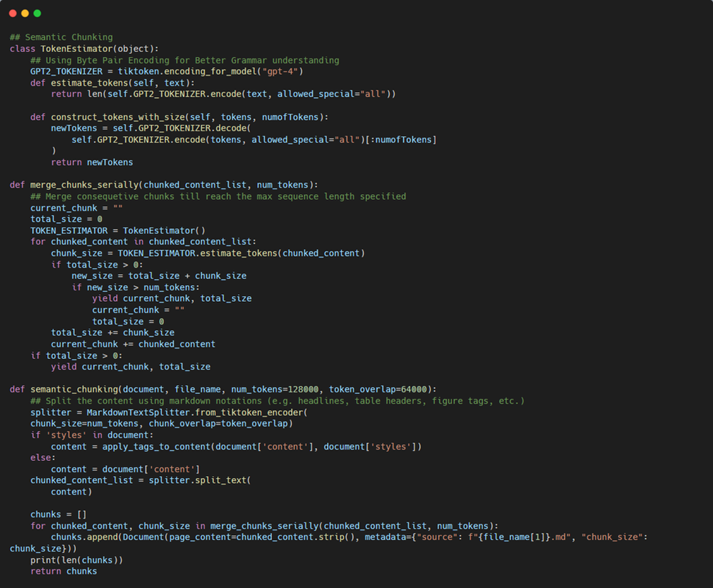Click 'newTokens = self.GPT2_TOKENIZER.decode(' line
Screen dimensions: 713x588
click(151, 128)
